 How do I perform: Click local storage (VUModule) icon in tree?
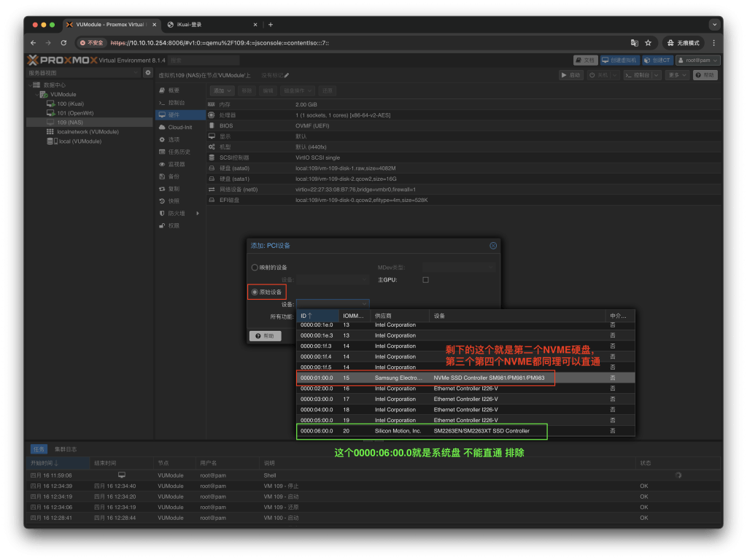click(x=51, y=141)
